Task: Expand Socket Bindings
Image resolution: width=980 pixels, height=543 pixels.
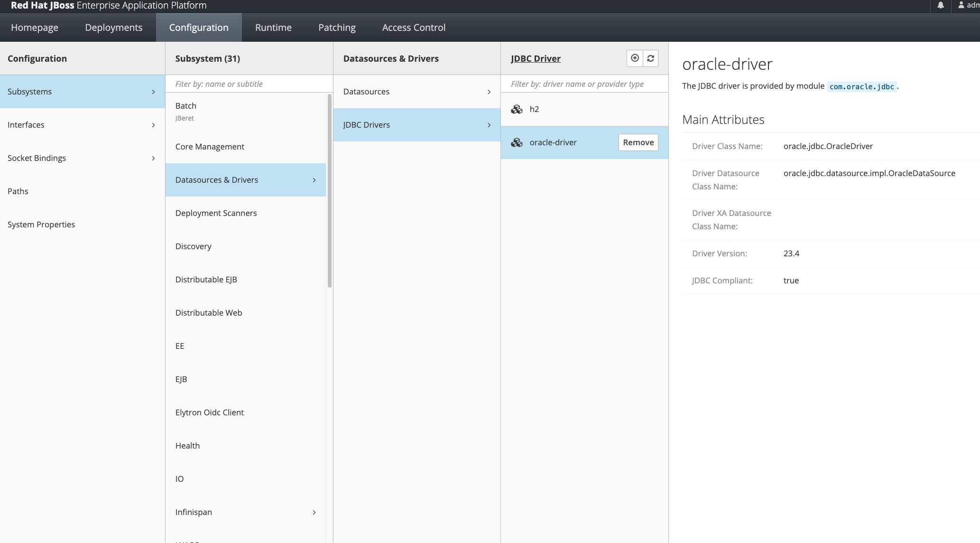Action: tap(153, 158)
